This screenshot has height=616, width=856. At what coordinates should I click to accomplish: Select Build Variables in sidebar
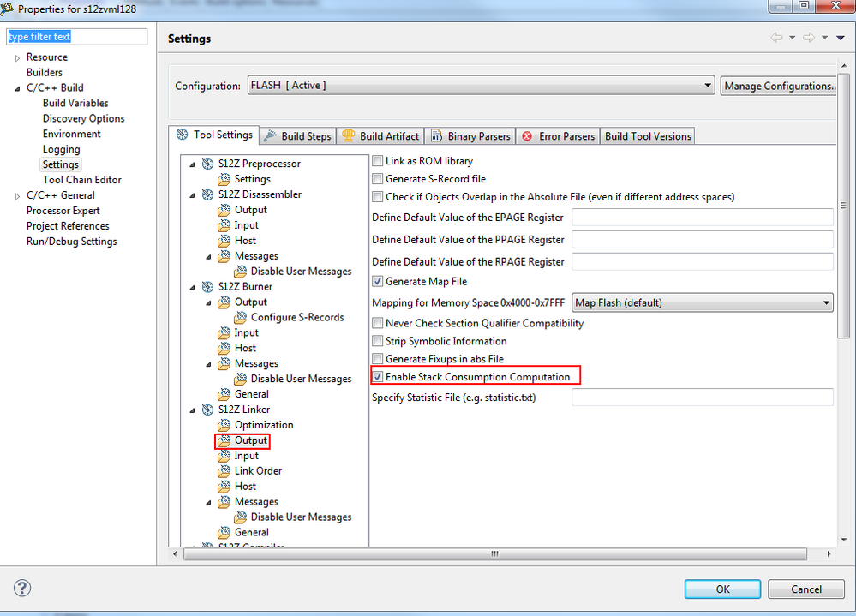click(x=75, y=103)
